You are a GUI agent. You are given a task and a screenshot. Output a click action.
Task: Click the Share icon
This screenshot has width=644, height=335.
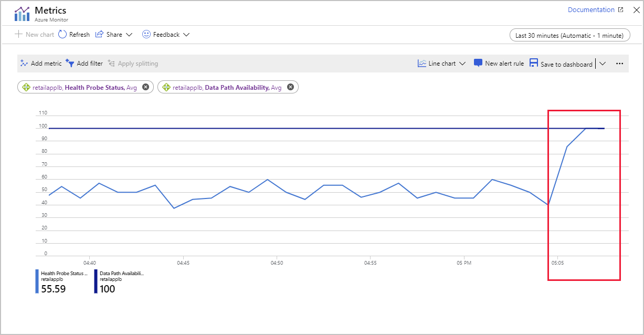(x=100, y=35)
